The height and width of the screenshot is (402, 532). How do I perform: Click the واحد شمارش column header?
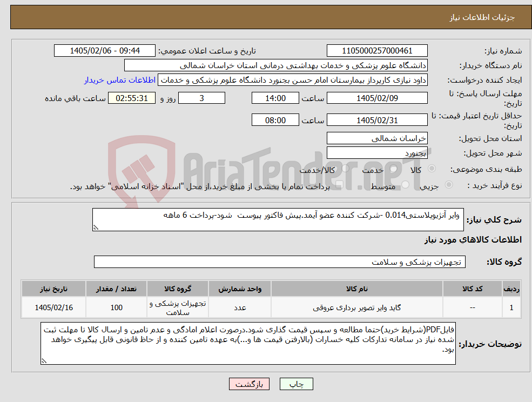(x=240, y=289)
